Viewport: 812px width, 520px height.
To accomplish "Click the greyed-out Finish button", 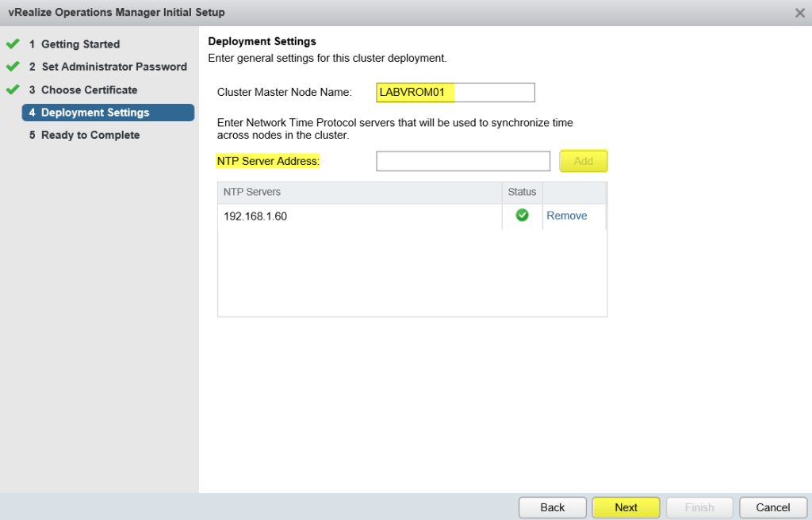I will coord(699,507).
